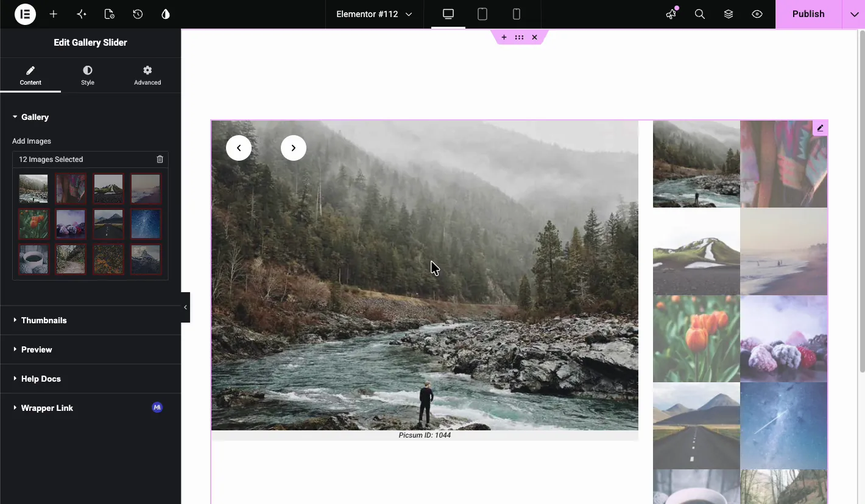Screen dimensions: 865x504
Task: Open the finder search icon
Action: [700, 14]
